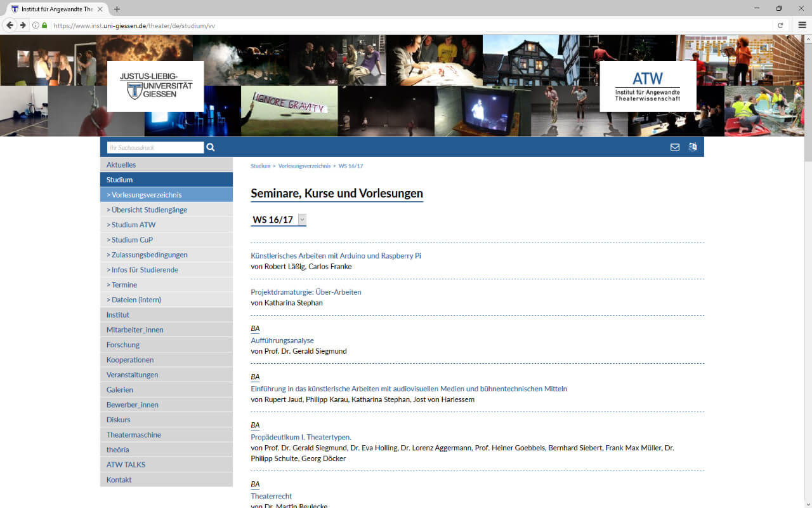Click Studium in the breadcrumb
The height and width of the screenshot is (508, 812).
(261, 166)
